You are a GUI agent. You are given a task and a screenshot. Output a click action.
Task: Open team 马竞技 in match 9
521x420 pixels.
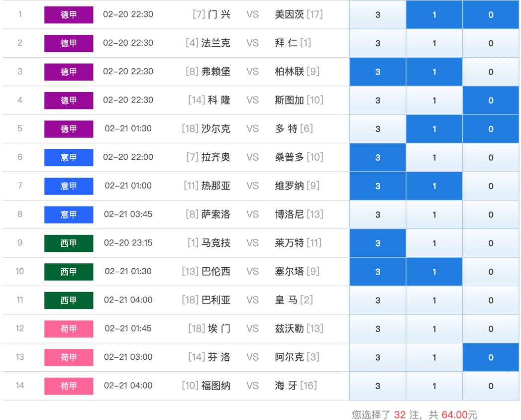[x=215, y=243]
